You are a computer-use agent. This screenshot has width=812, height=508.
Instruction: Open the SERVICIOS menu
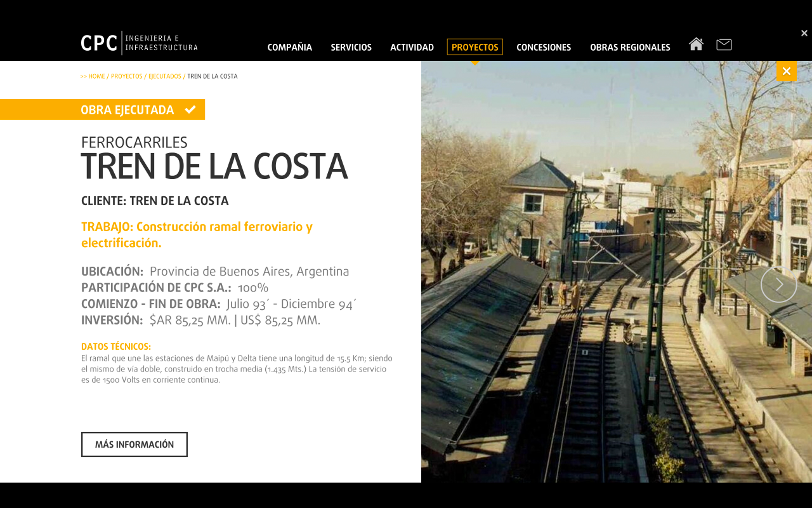351,47
